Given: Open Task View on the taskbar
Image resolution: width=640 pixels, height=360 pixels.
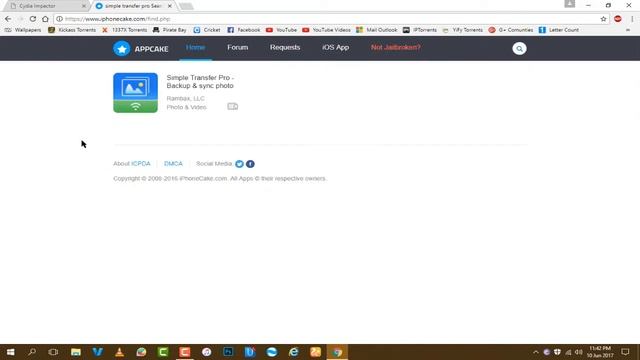Looking at the screenshot, I should coord(53,352).
